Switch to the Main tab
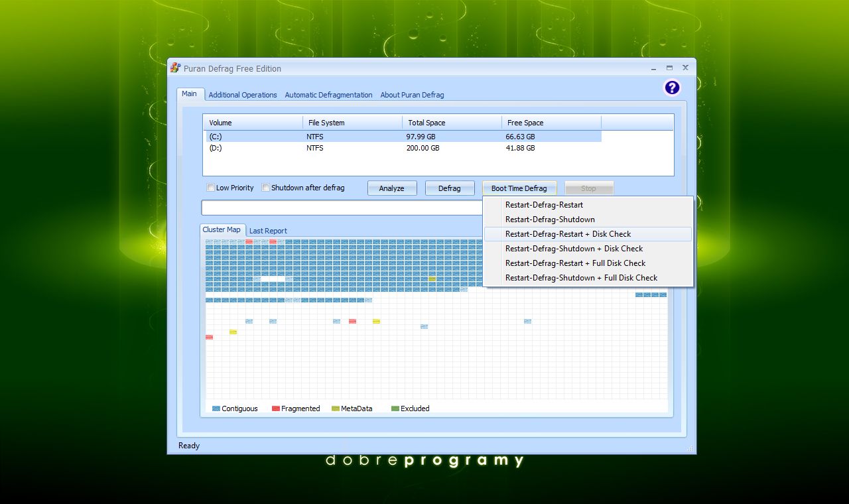Image resolution: width=849 pixels, height=504 pixels. click(190, 94)
